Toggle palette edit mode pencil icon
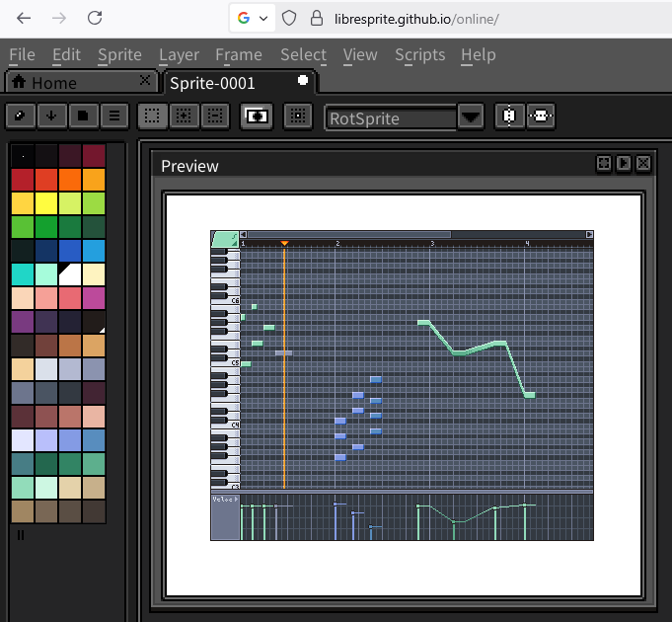The height and width of the screenshot is (622, 672). [x=21, y=116]
